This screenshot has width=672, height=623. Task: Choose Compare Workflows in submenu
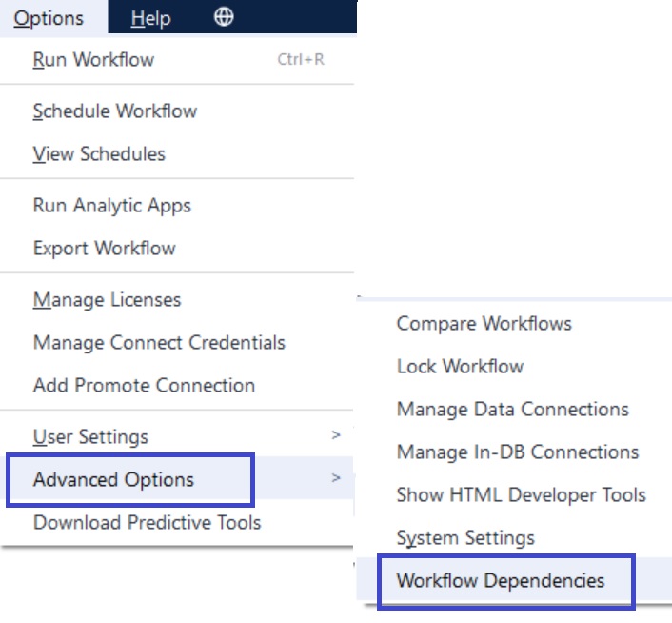(514, 323)
